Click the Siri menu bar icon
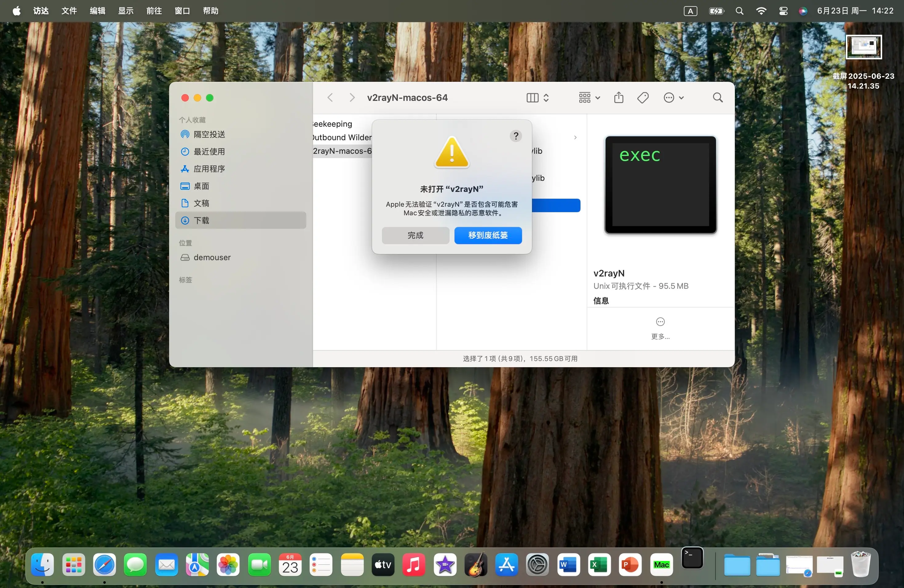Image resolution: width=904 pixels, height=588 pixels. [x=803, y=11]
